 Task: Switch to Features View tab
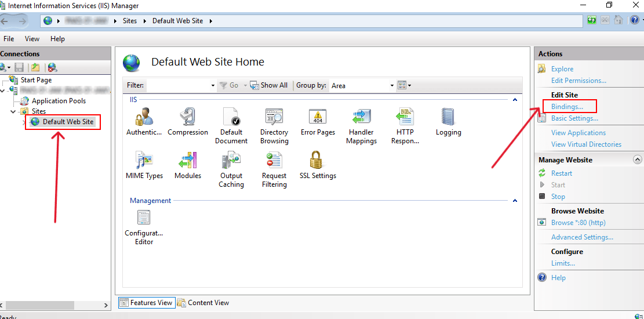147,303
